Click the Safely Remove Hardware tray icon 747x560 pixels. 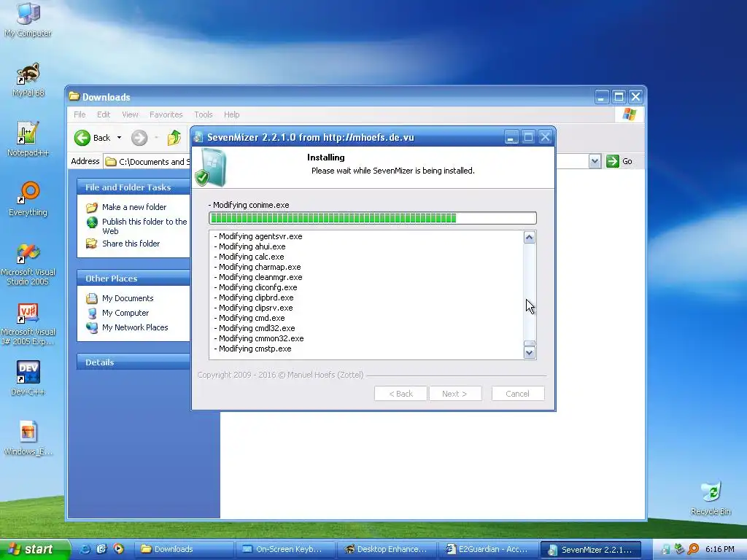click(x=679, y=549)
